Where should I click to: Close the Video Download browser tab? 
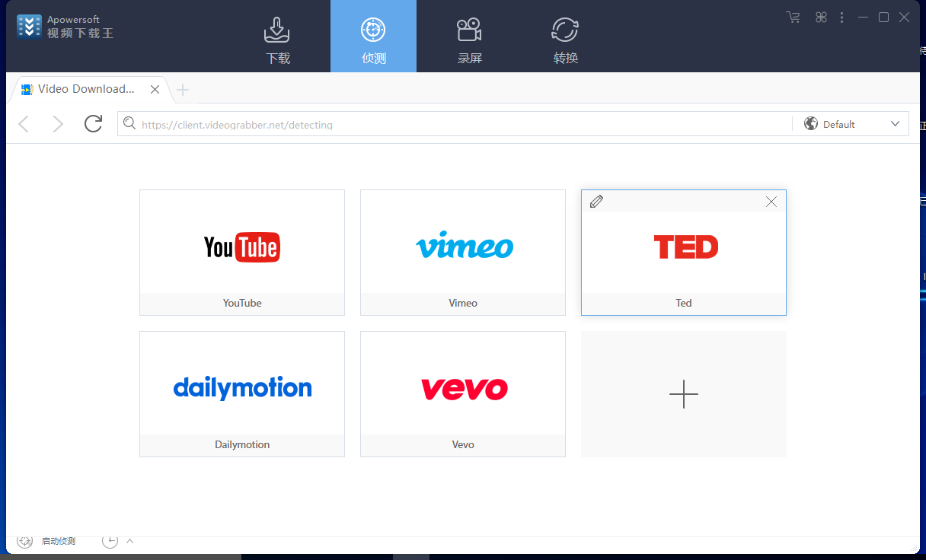tap(155, 90)
